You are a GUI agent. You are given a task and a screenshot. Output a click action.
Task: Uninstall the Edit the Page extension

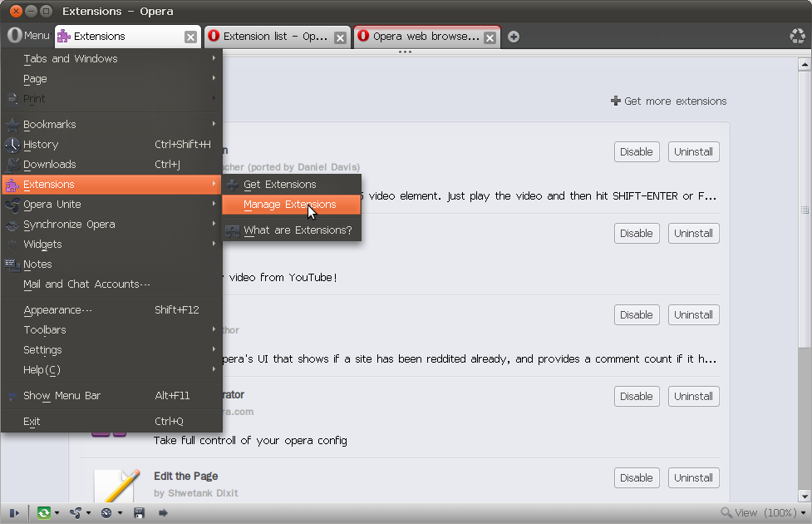693,477
